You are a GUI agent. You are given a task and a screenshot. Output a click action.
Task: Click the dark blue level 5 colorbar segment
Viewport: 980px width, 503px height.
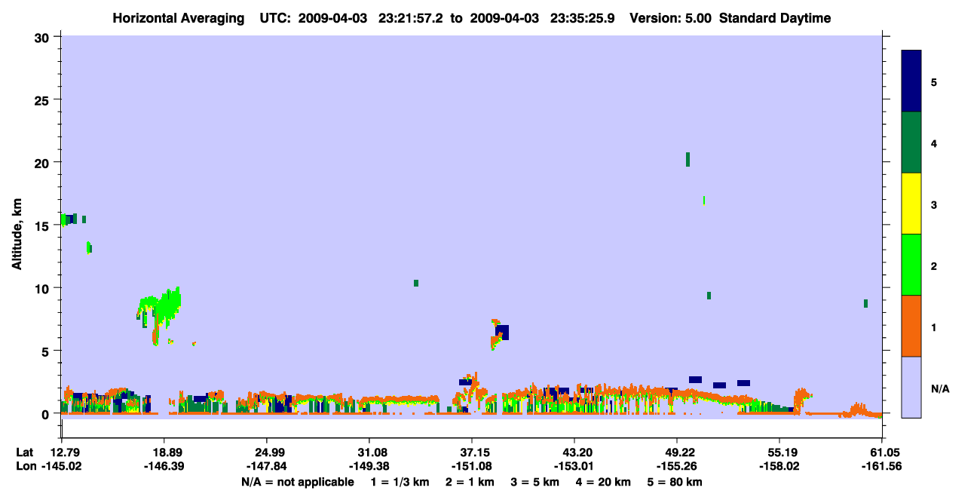click(x=911, y=81)
